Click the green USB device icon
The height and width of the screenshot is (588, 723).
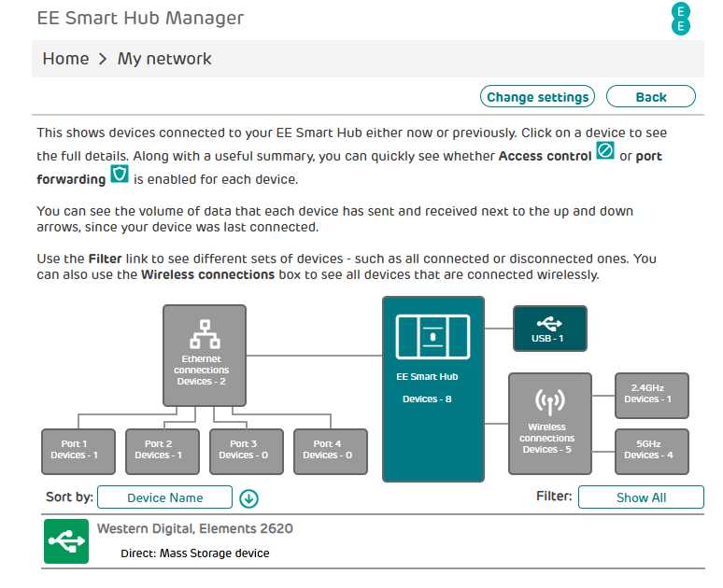66,541
